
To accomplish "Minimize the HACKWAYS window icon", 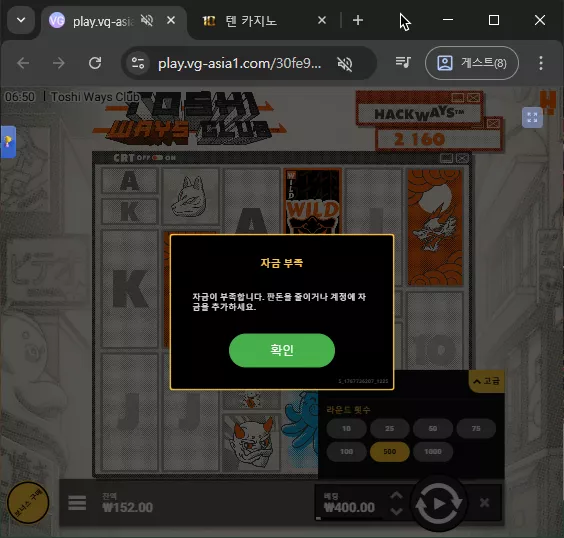I will (x=458, y=97).
